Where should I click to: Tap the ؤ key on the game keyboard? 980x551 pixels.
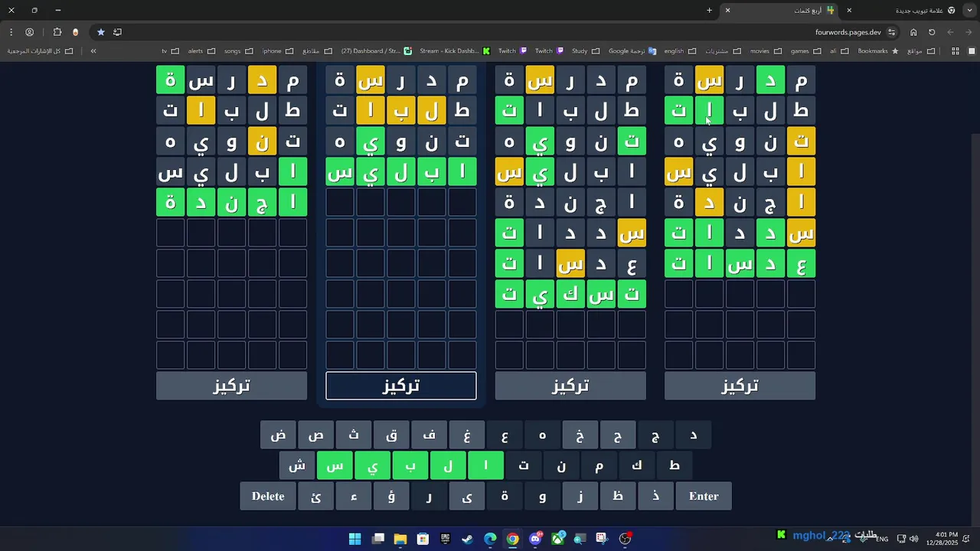click(x=391, y=496)
